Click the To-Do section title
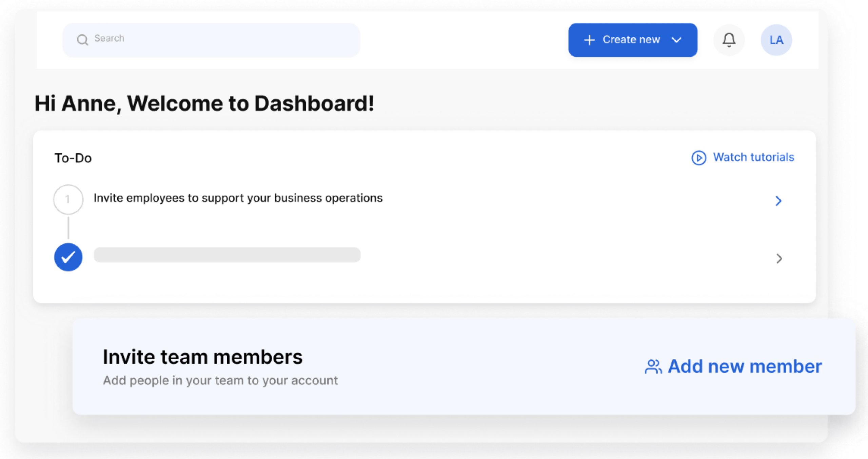This screenshot has width=868, height=459. (73, 158)
